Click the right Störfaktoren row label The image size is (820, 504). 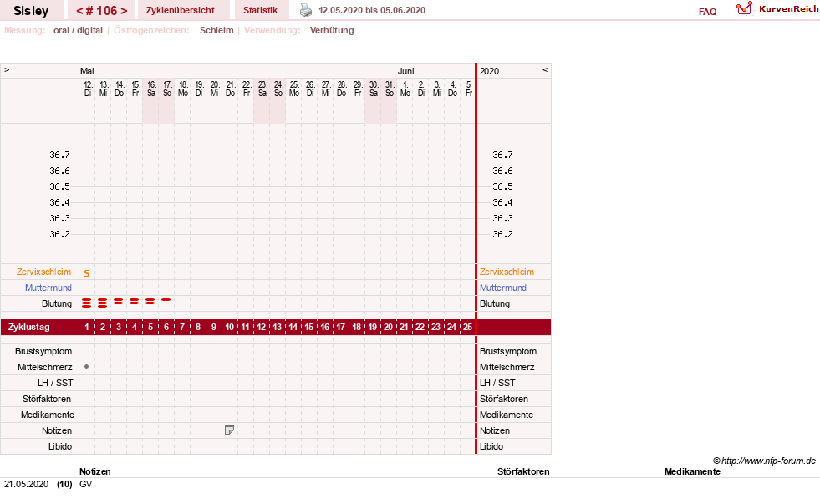click(503, 399)
